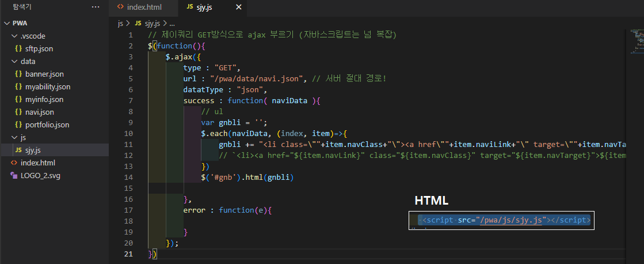This screenshot has height=264, width=644.
Task: Click $.each call on line 10
Action: point(215,134)
